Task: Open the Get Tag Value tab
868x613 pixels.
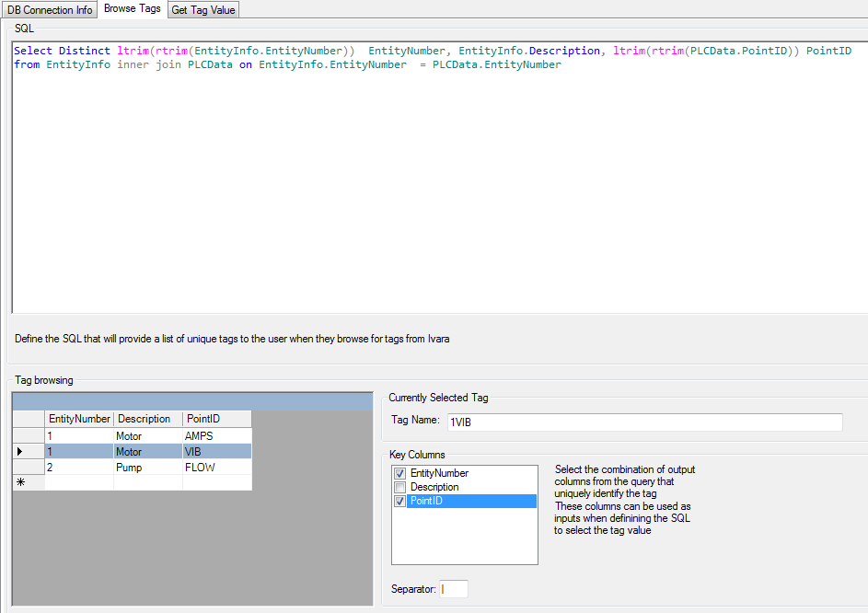Action: pos(203,10)
